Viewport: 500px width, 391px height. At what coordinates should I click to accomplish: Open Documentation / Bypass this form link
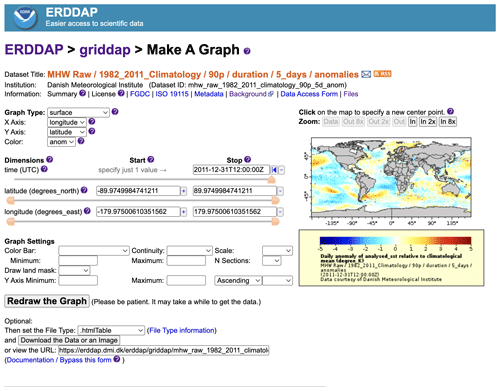(x=59, y=360)
